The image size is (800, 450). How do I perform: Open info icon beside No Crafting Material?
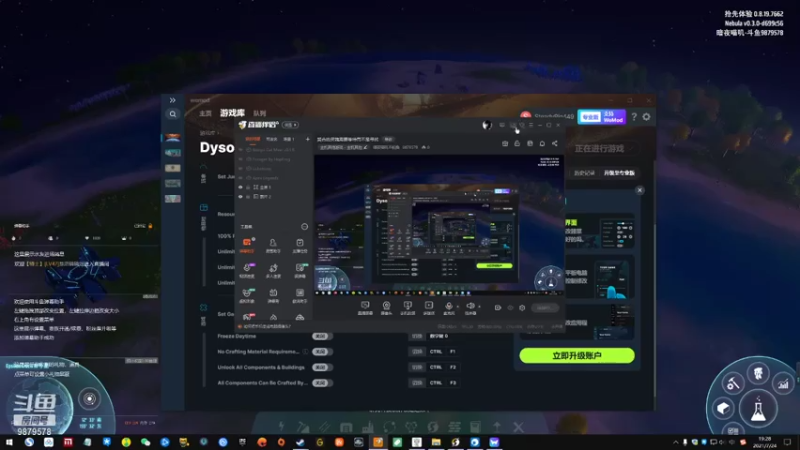[x=305, y=352]
